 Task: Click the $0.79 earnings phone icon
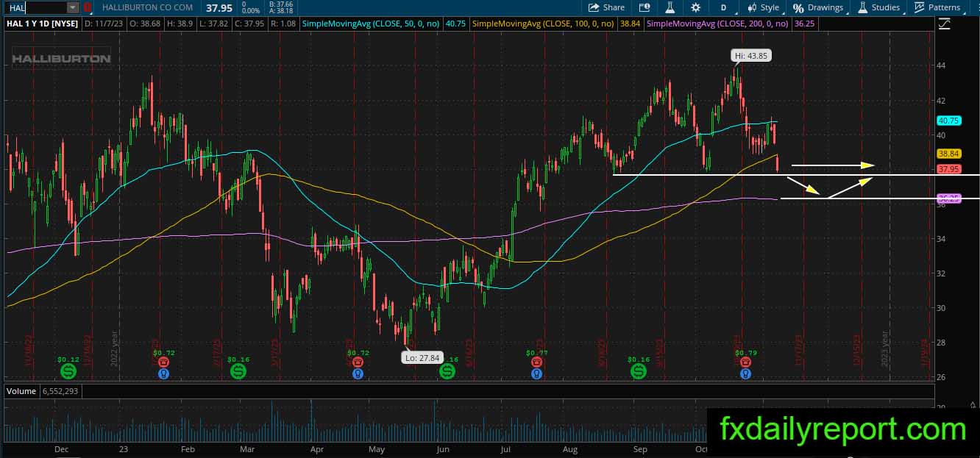pos(746,362)
